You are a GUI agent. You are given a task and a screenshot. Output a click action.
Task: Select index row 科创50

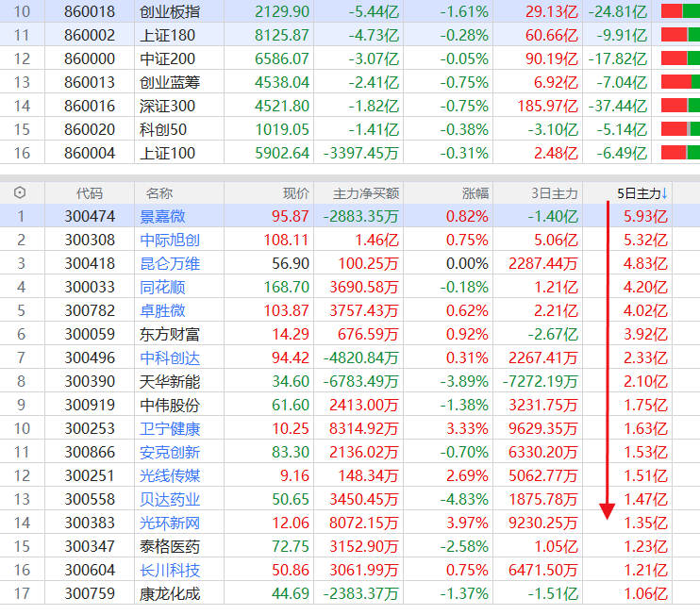350,129
